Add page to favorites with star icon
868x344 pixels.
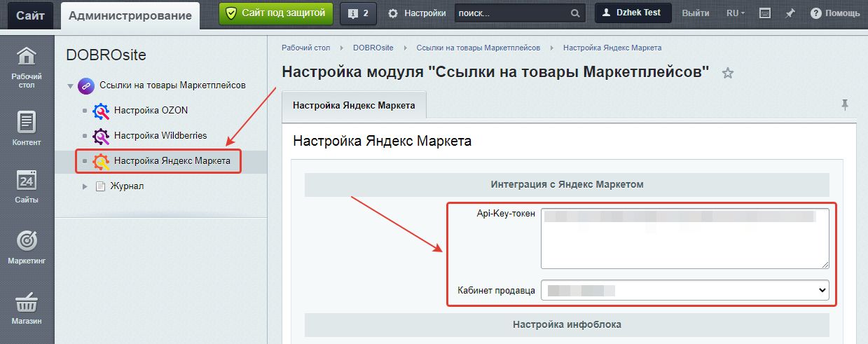(x=728, y=72)
